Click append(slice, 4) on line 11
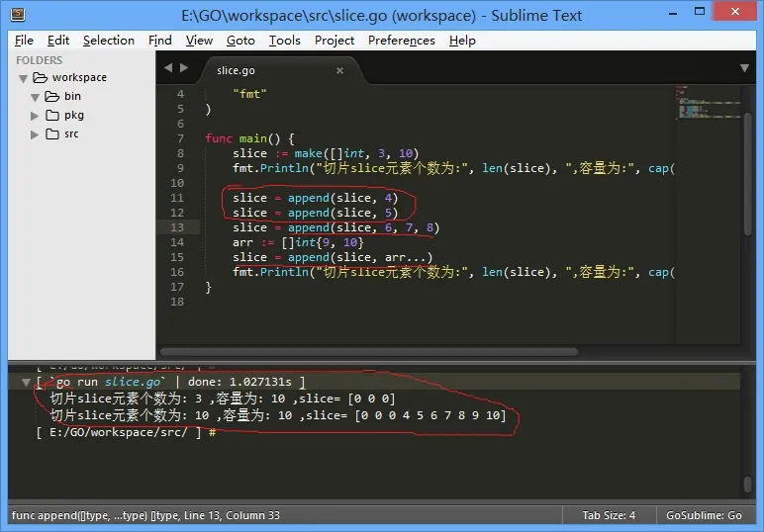This screenshot has width=764, height=532. 342,198
